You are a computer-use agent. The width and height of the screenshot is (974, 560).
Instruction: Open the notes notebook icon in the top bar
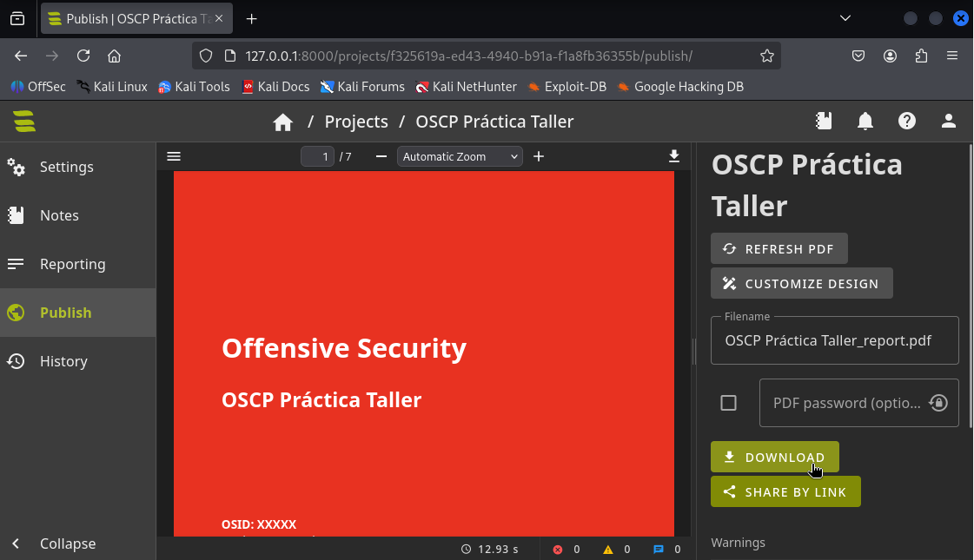tap(824, 121)
